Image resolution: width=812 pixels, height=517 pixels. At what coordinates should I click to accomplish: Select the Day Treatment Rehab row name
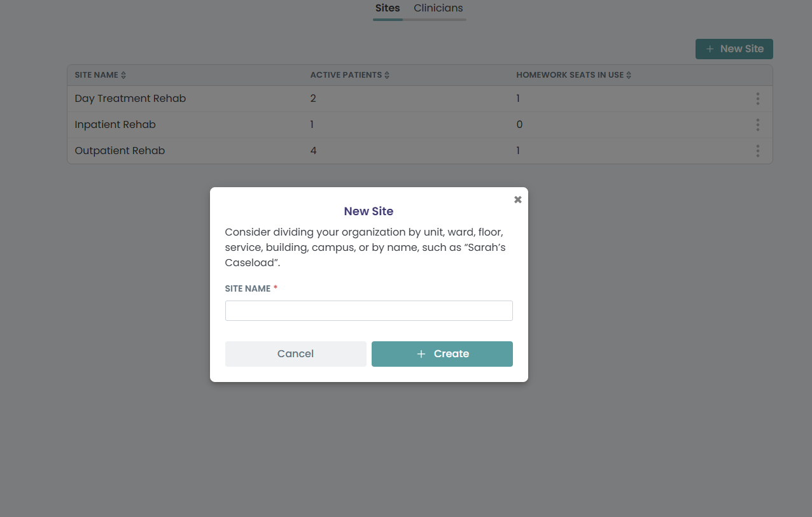pyautogui.click(x=130, y=99)
